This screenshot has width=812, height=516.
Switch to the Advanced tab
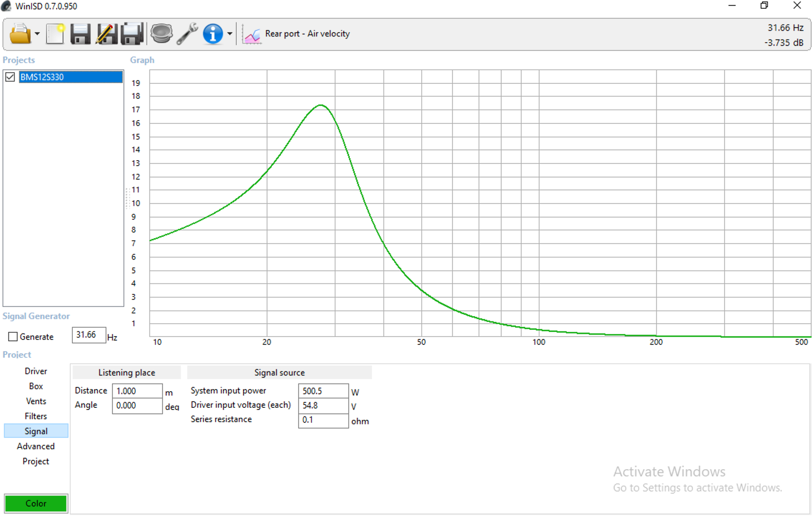coord(36,446)
